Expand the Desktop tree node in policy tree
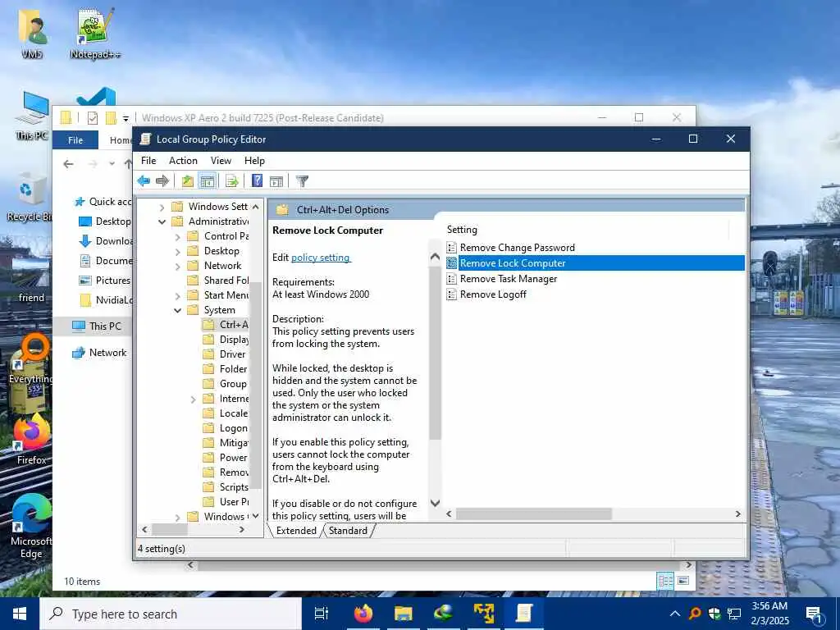Screen dimensions: 840x630 (x=177, y=251)
